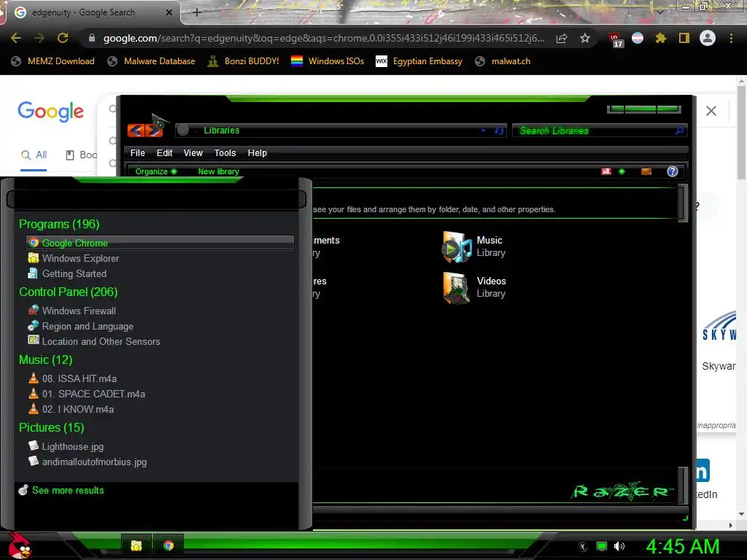The width and height of the screenshot is (747, 560).
Task: Open the Egyptian Embassy bookmark
Action: pos(419,61)
